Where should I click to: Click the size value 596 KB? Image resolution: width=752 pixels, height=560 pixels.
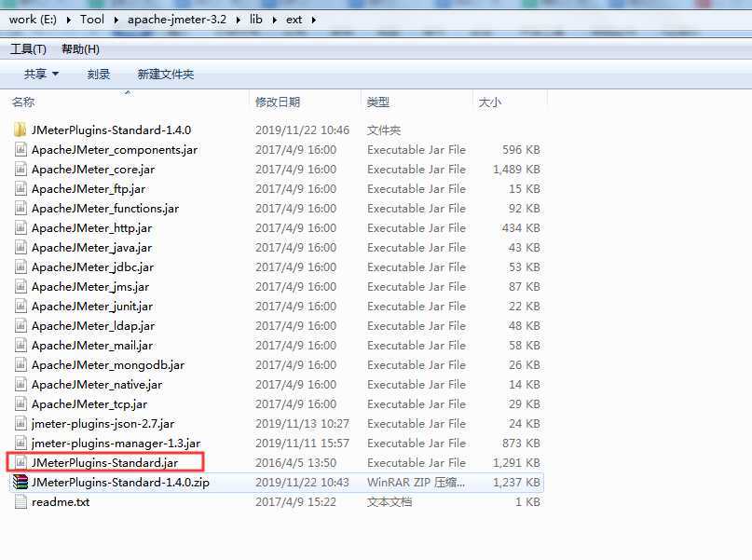coord(521,150)
